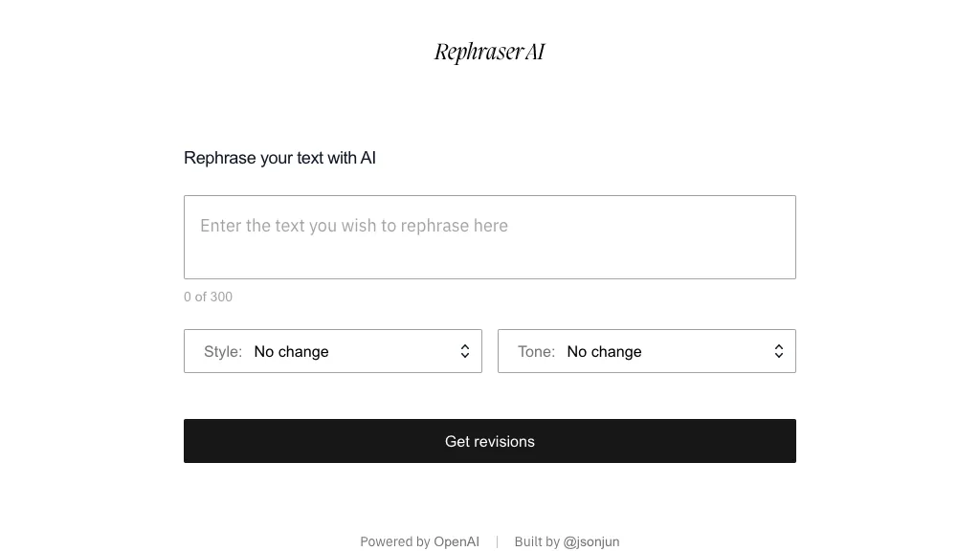Select the "No change" value beside Style
The image size is (980, 551).
(x=291, y=352)
